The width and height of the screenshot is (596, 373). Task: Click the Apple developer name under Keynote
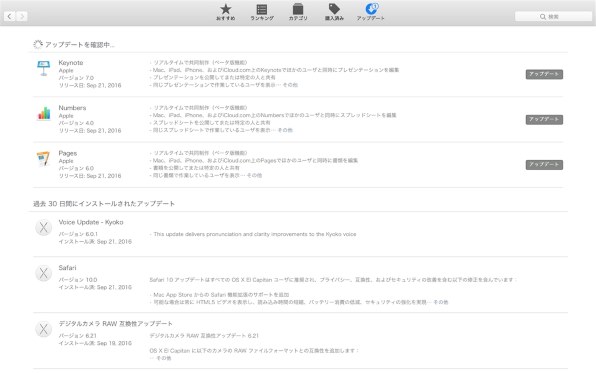click(x=66, y=71)
